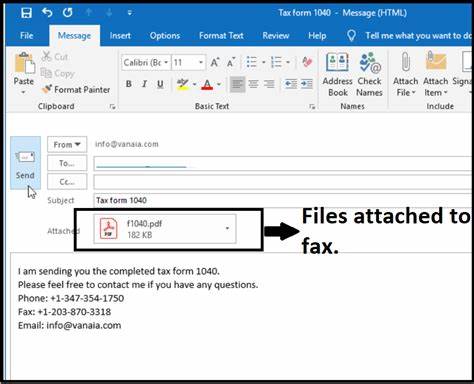
Task: Click the 'Email: info@vanaia.com' body text
Action: 70,325
